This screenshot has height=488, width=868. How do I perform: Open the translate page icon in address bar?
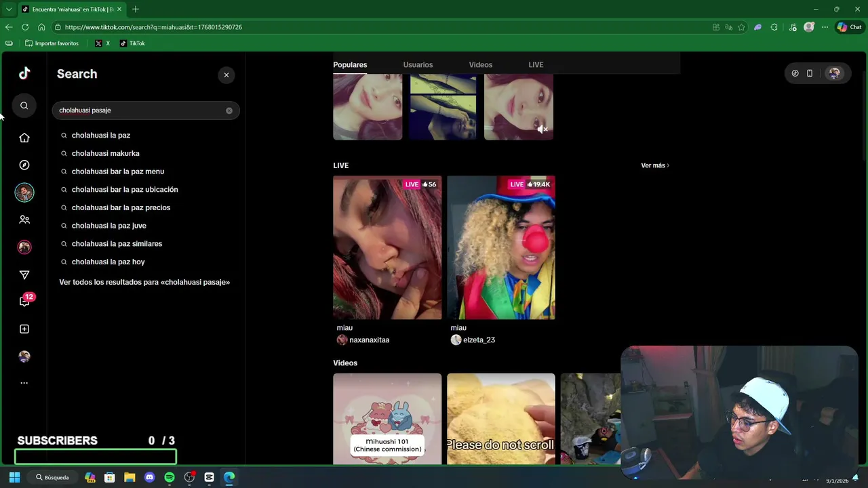click(728, 27)
